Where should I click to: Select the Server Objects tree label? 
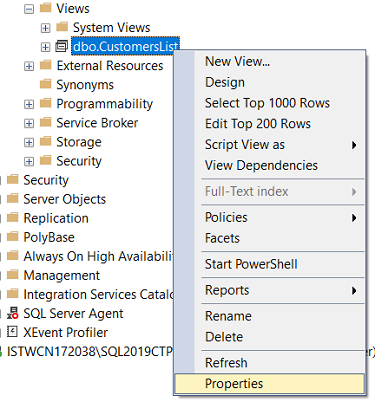pyautogui.click(x=65, y=199)
